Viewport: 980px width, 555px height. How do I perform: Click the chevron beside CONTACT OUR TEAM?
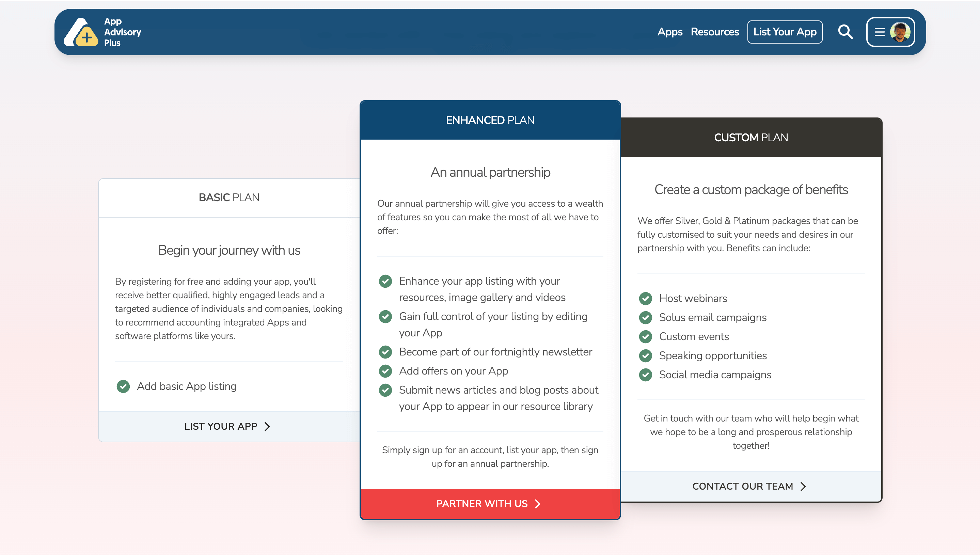click(803, 486)
